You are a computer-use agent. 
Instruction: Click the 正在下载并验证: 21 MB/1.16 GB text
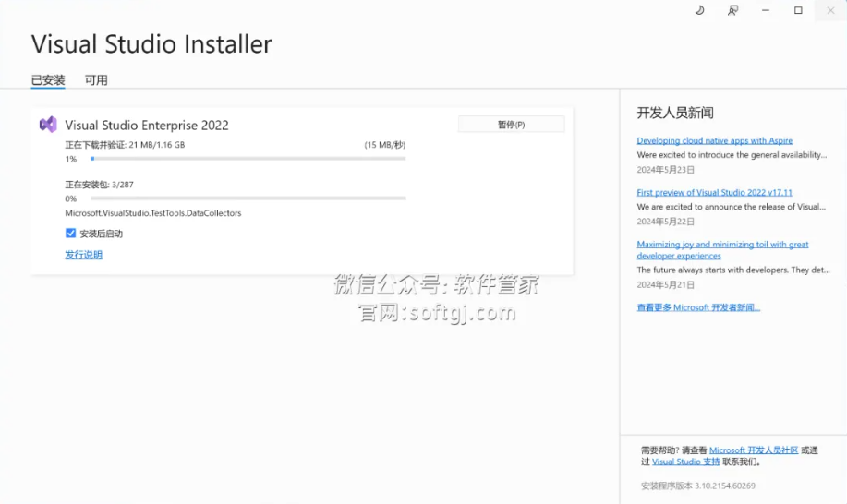(125, 145)
